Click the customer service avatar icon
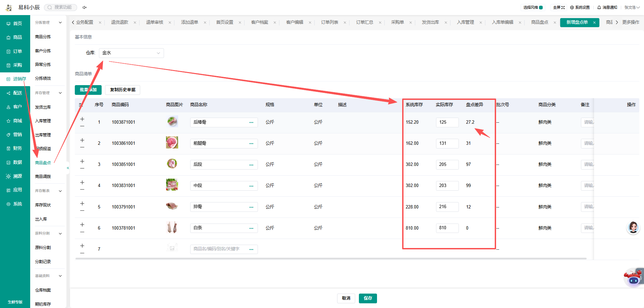The width and height of the screenshot is (644, 308). pos(633,228)
